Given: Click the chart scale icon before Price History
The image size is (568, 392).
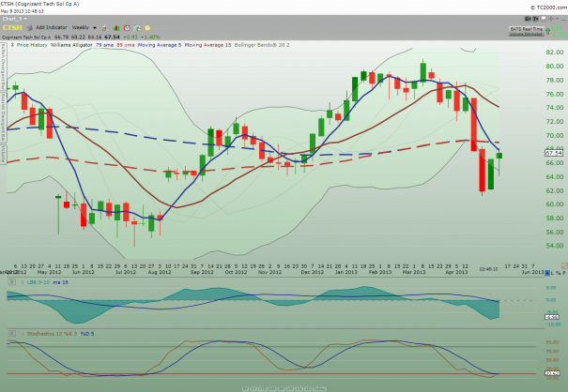Looking at the screenshot, I should point(13,45).
